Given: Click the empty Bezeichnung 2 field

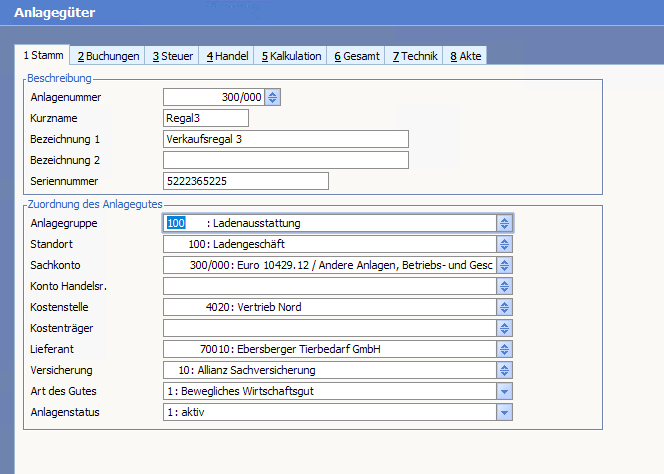Looking at the screenshot, I should click(x=285, y=160).
